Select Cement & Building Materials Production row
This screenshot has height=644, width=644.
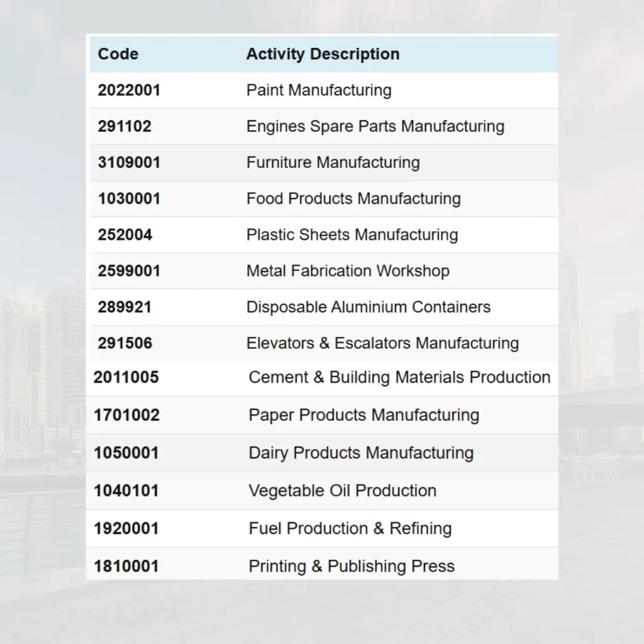[399, 377]
